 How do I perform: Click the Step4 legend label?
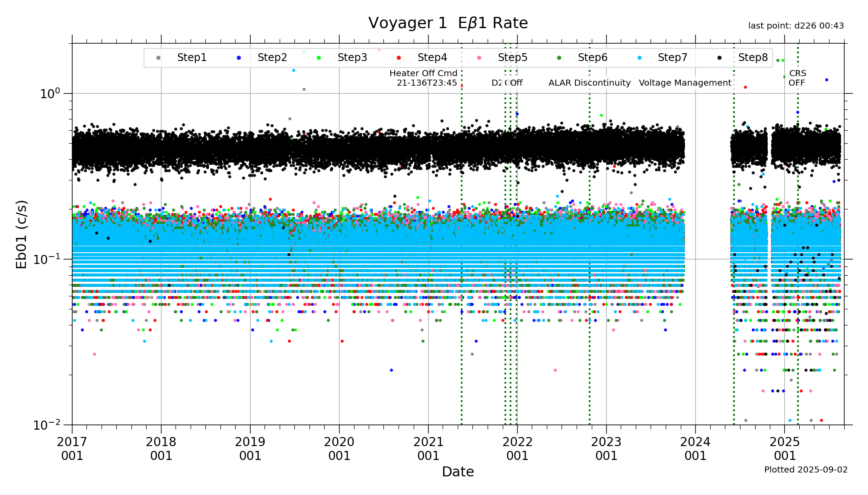tap(432, 58)
